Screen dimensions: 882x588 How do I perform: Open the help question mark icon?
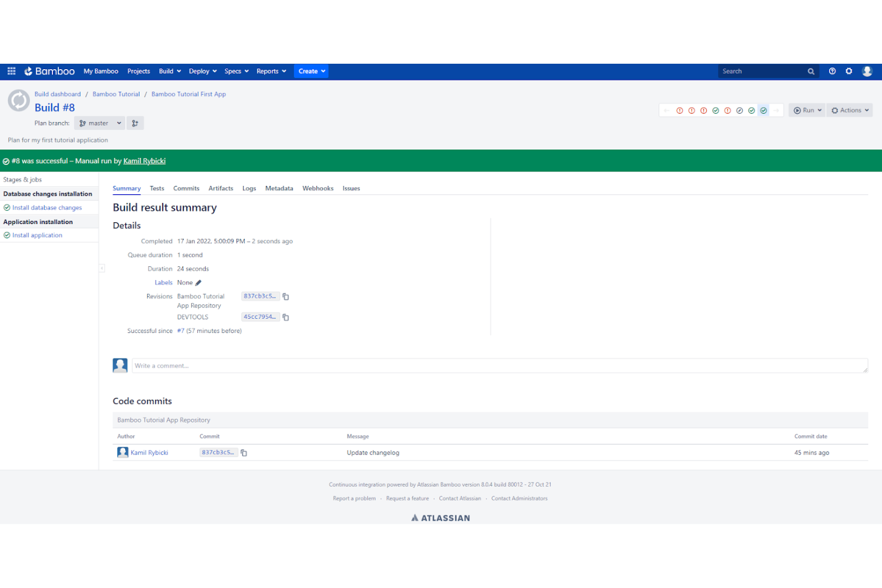tap(832, 71)
